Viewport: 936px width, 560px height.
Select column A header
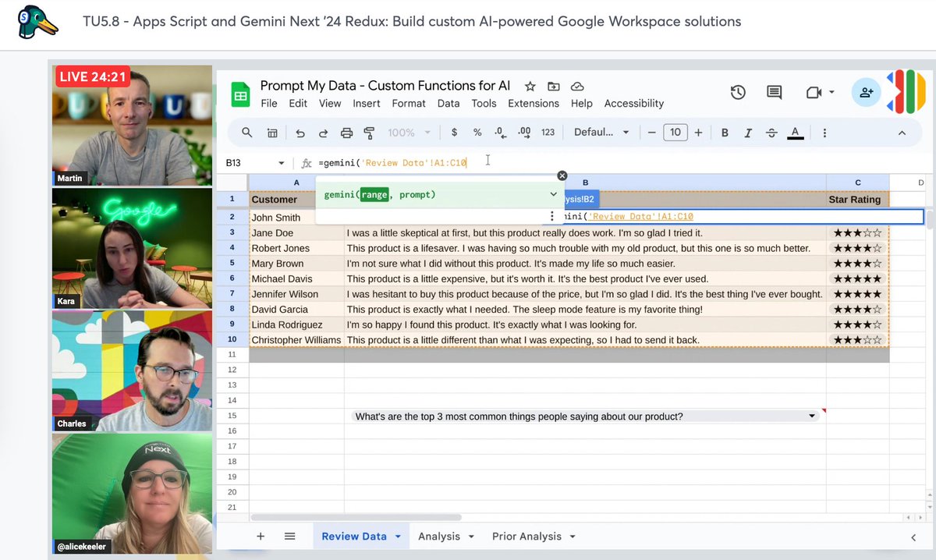[x=296, y=183]
